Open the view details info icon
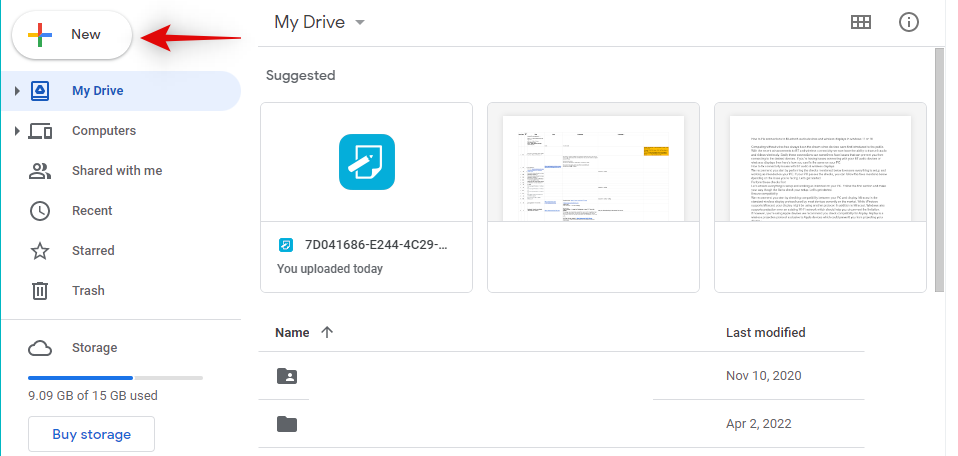The height and width of the screenshot is (456, 958). point(909,22)
